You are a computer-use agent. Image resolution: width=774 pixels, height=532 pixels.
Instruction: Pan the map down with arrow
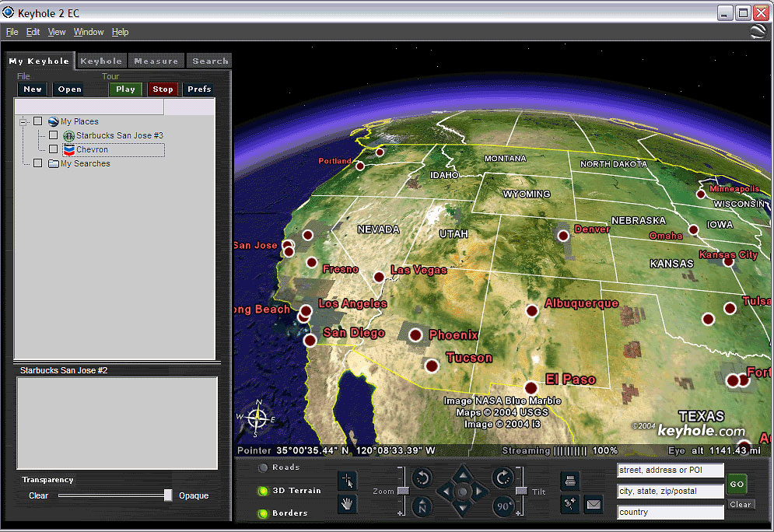[x=463, y=508]
